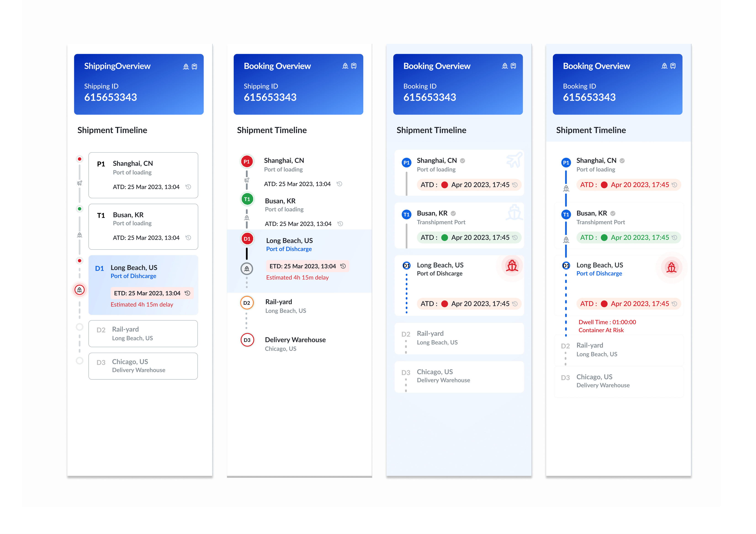Click the small ship icon beside outlined T1 card
The image size is (756, 534).
click(80, 235)
